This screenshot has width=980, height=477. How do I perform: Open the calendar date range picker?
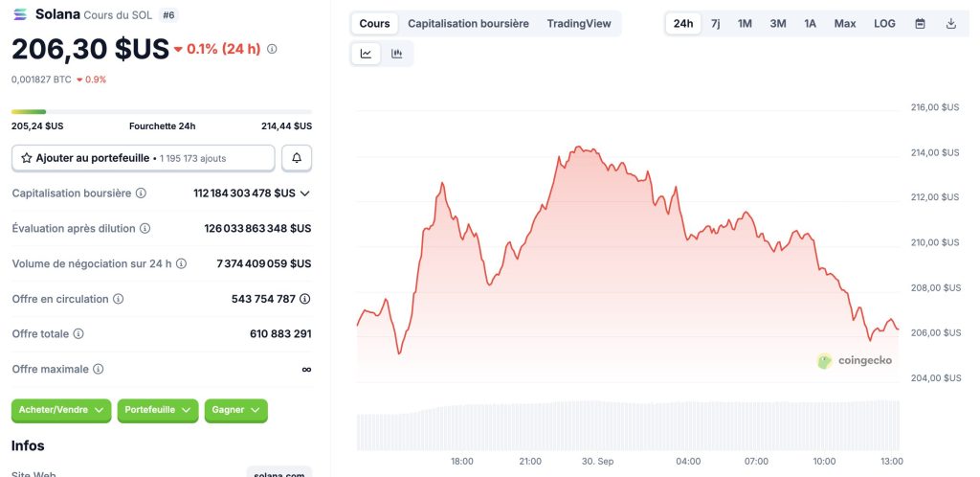click(x=920, y=23)
